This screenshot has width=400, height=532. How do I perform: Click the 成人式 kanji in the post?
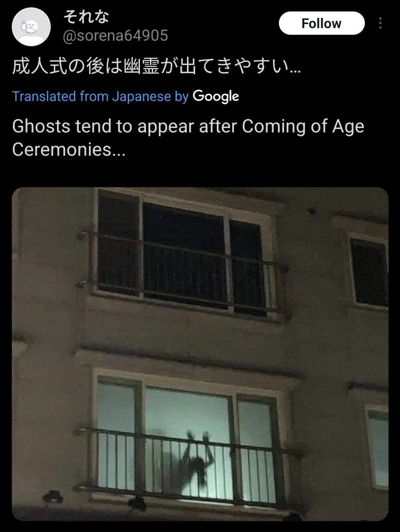pyautogui.click(x=40, y=67)
